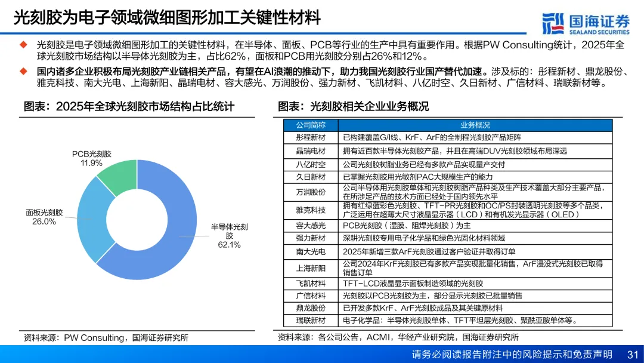Screen dimensions: 644x363
Task: Select the 鼎龙股份 table cell
Action: click(x=311, y=308)
